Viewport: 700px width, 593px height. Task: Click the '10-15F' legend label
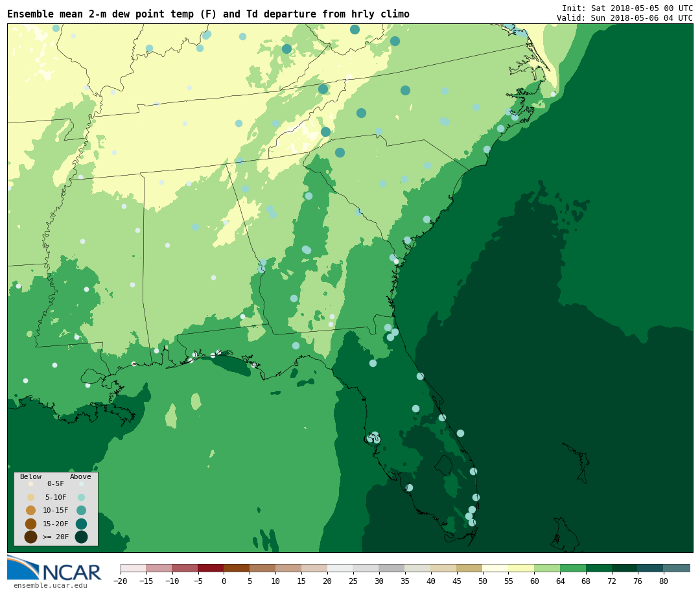pyautogui.click(x=56, y=511)
